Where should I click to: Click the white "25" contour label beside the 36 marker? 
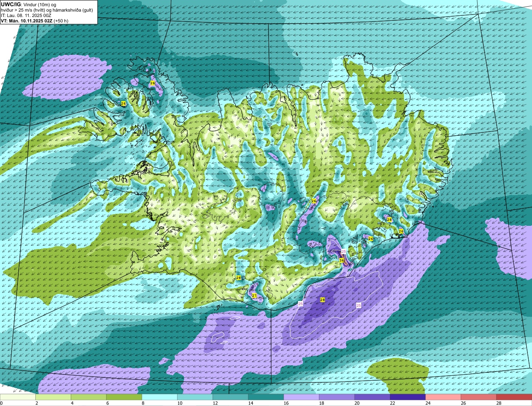click(344, 252)
